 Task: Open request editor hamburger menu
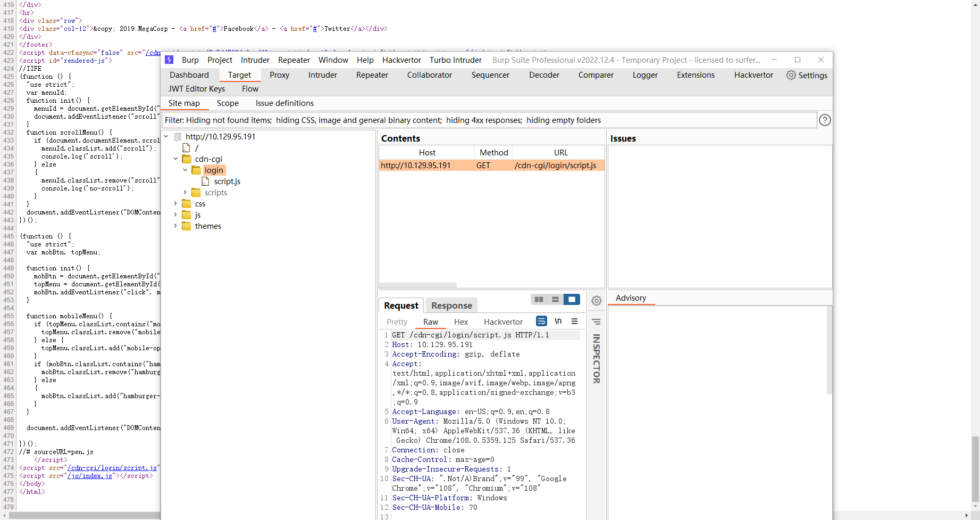pyautogui.click(x=575, y=321)
